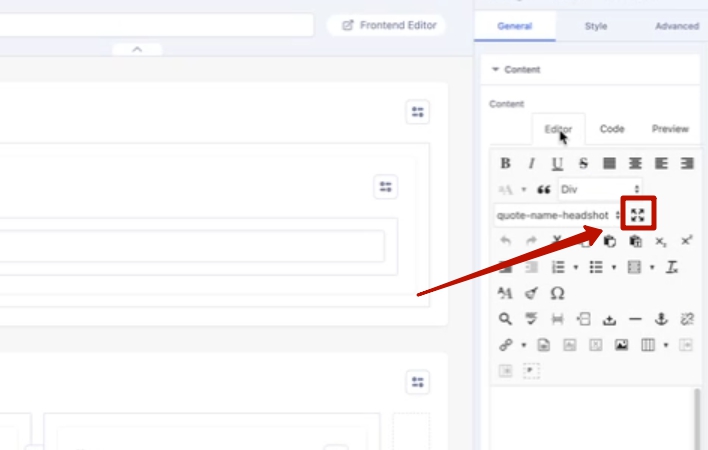
Task: Toggle italic text formatting
Action: tap(531, 163)
